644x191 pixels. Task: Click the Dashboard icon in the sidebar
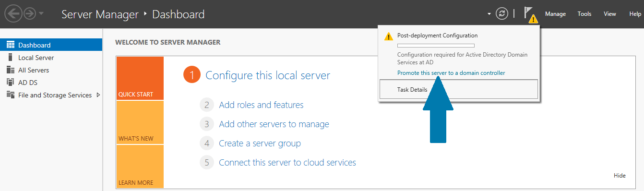(x=11, y=45)
